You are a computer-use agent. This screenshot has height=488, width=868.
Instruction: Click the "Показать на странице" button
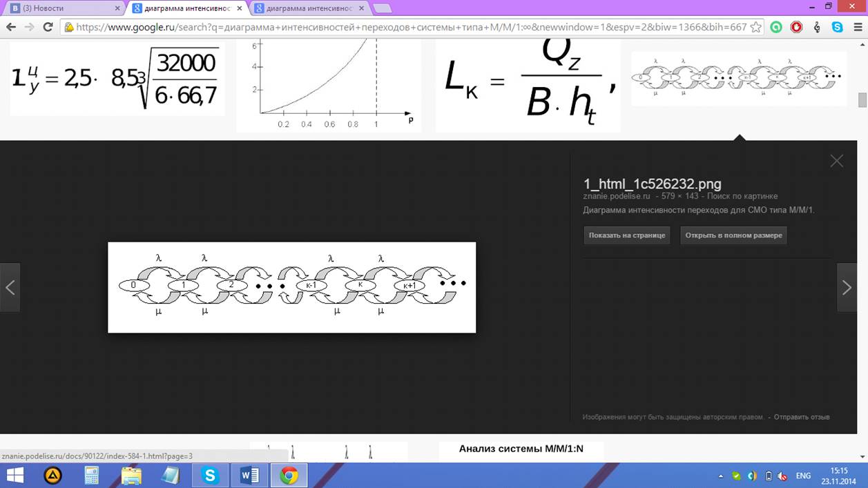click(626, 235)
